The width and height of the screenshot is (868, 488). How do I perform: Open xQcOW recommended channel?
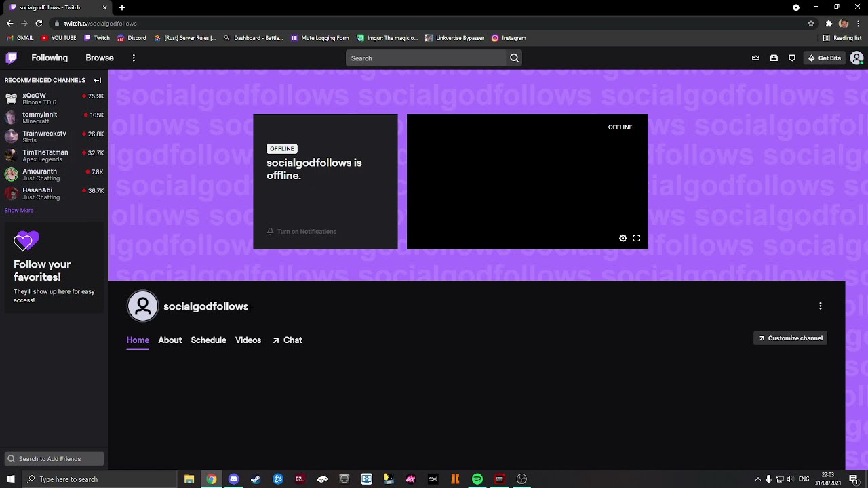click(x=54, y=99)
